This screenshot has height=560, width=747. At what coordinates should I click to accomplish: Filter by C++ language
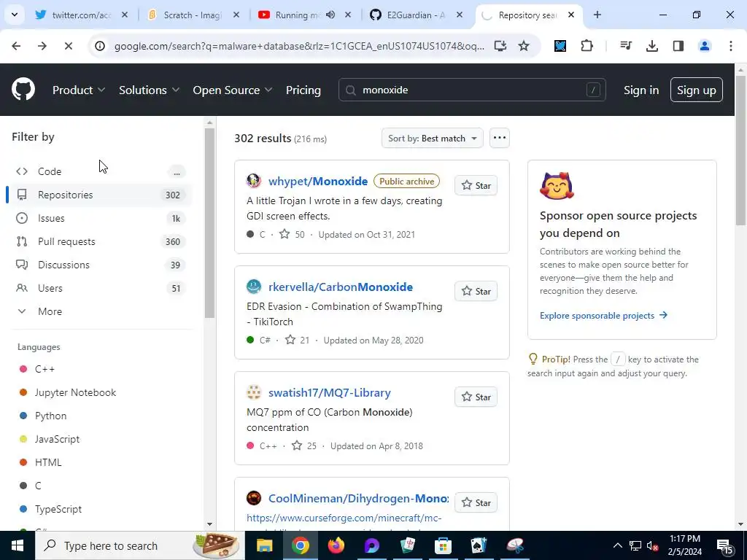pyautogui.click(x=44, y=369)
